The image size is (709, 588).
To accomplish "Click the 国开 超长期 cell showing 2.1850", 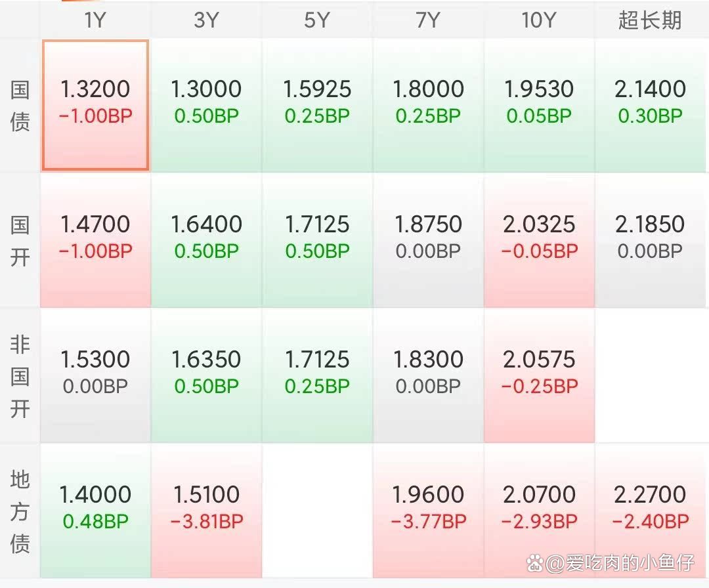I will coord(650,240).
